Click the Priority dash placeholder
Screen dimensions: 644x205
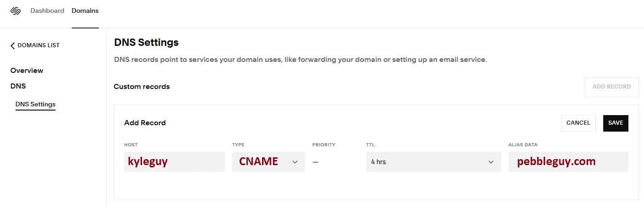pyautogui.click(x=315, y=162)
